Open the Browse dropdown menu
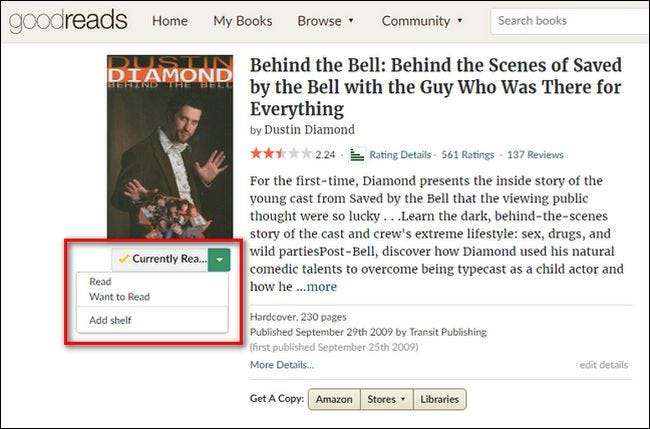The height and width of the screenshot is (429, 650). [326, 20]
